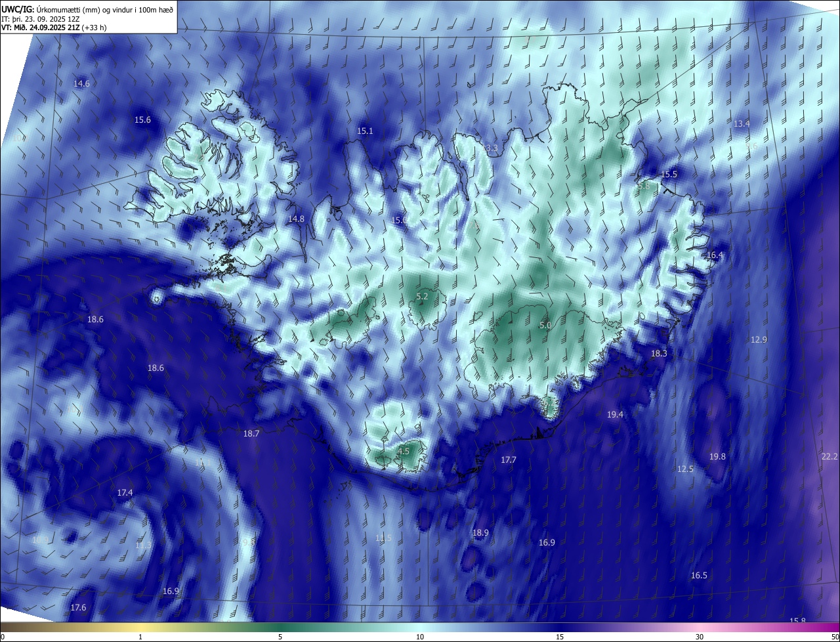Screen dimensions: 840x642
Task: Click the map value 18.9
Action: pos(480,532)
